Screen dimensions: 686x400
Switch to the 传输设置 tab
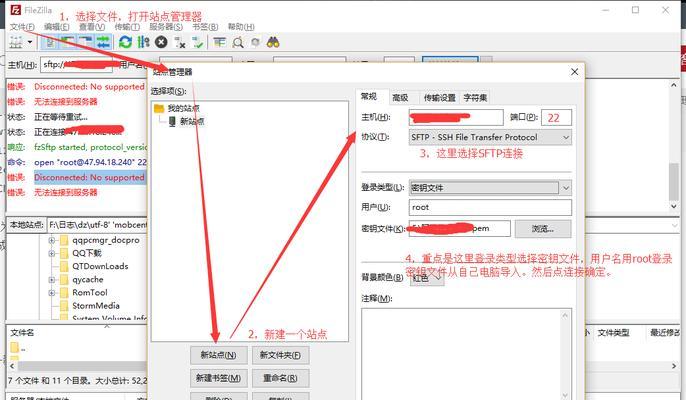coord(440,98)
